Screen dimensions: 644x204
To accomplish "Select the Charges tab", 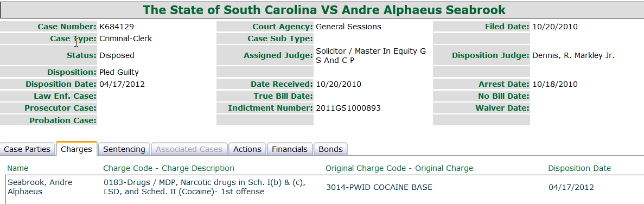I will [x=76, y=149].
